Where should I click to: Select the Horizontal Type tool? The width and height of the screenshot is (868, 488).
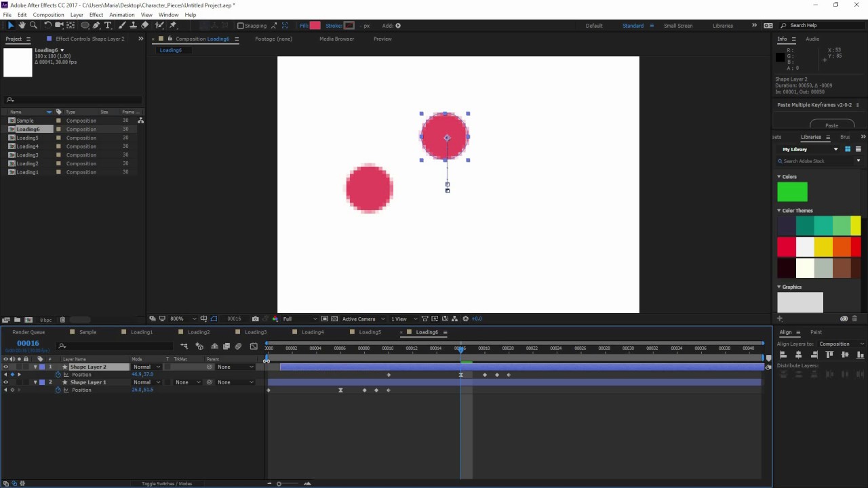tap(108, 26)
